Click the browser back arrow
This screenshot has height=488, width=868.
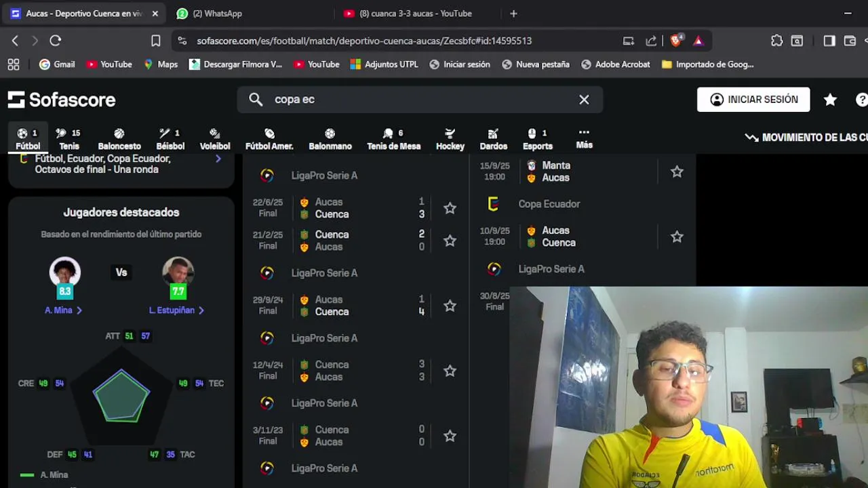coord(15,41)
